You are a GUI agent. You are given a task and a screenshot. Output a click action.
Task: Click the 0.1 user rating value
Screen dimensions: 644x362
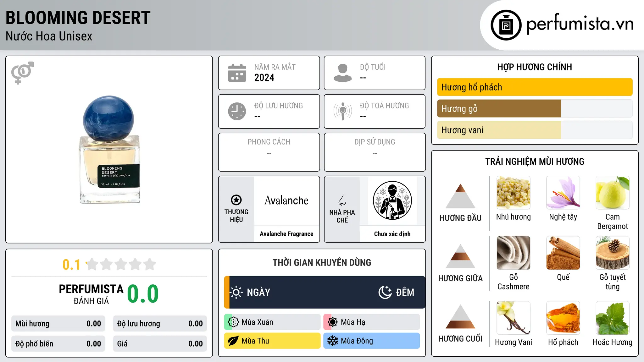pyautogui.click(x=71, y=265)
